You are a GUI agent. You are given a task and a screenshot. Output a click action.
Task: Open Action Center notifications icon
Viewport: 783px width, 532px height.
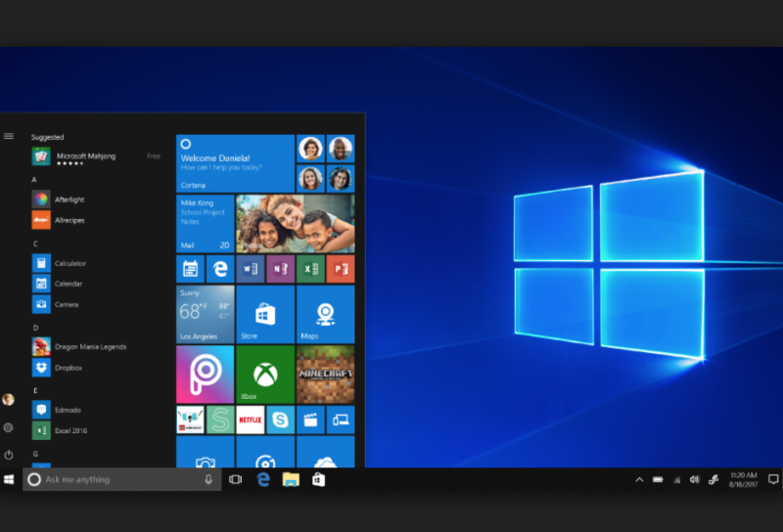(773, 479)
